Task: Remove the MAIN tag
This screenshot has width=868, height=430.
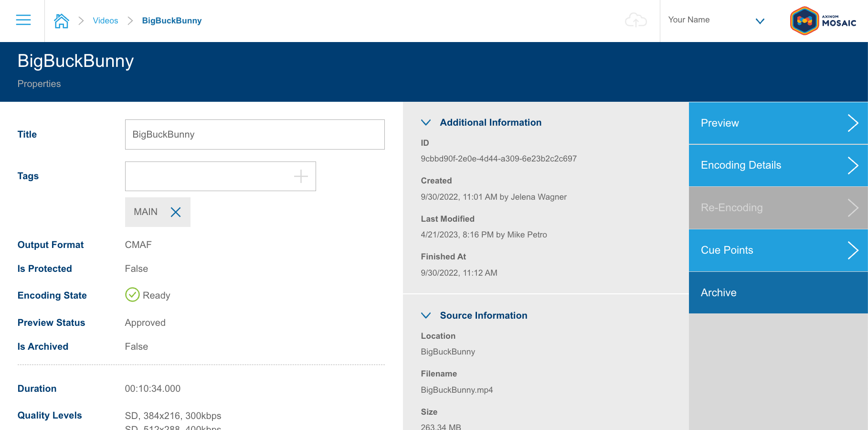Action: click(x=176, y=212)
